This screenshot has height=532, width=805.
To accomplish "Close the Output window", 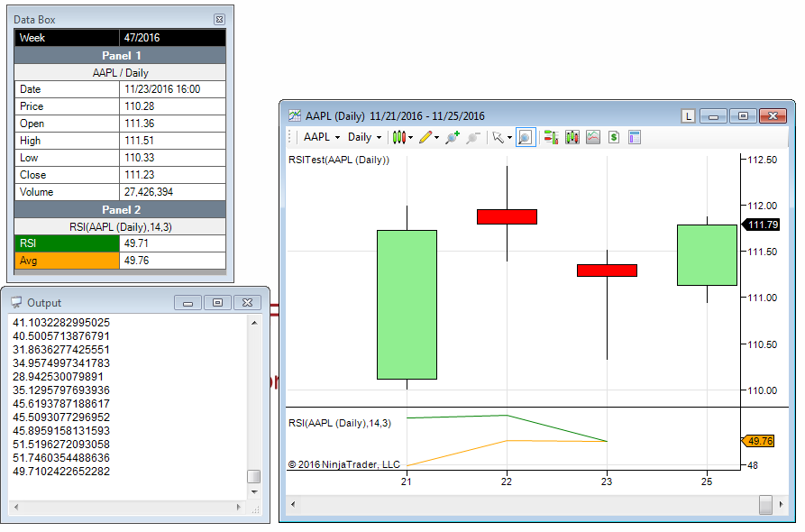I will click(x=248, y=303).
